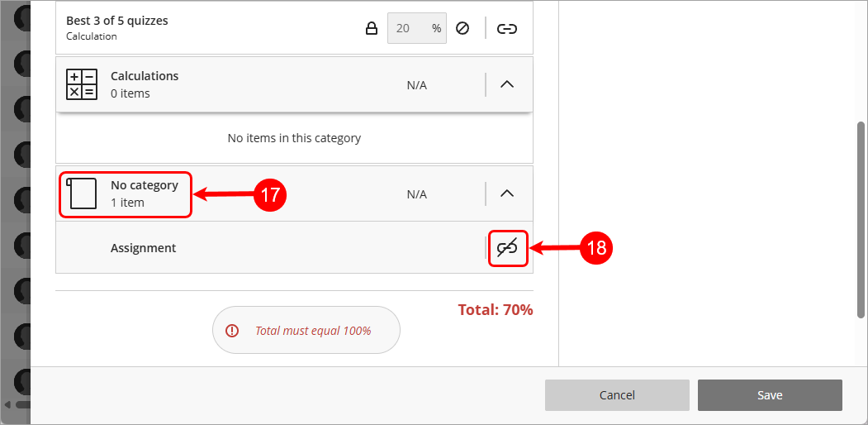
Task: Collapse the Calculations category chevron
Action: click(x=507, y=85)
